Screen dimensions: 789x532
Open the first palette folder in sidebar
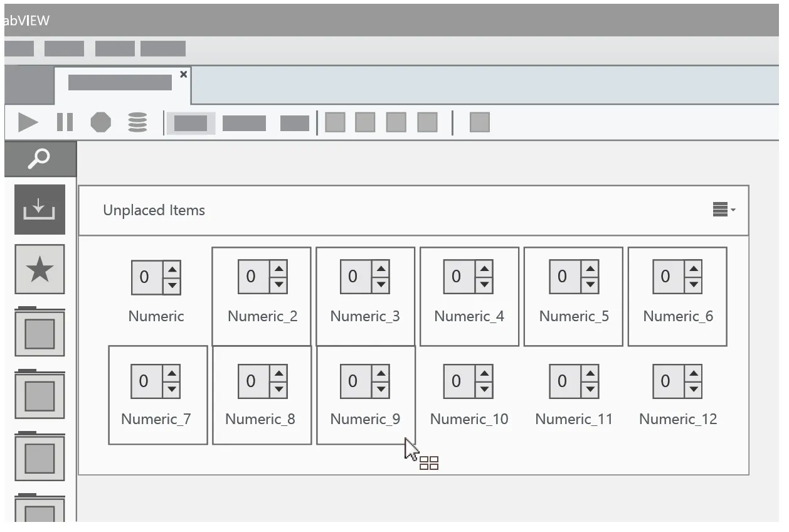click(x=40, y=332)
